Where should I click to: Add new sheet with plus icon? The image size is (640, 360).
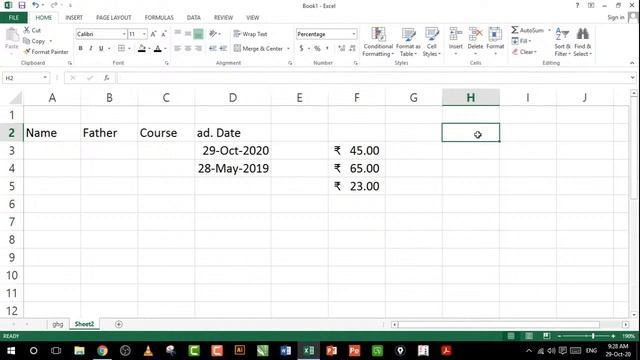tap(119, 324)
